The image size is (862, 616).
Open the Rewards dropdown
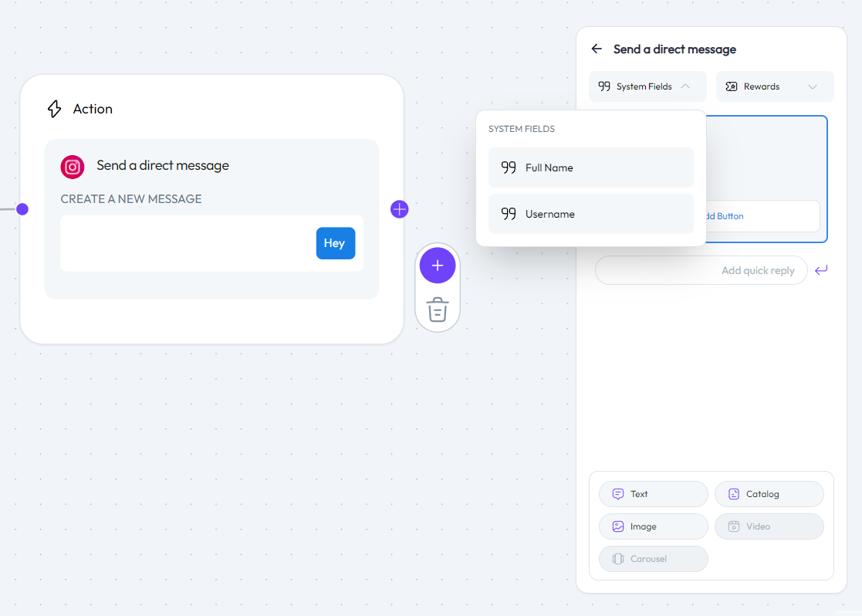tap(775, 86)
